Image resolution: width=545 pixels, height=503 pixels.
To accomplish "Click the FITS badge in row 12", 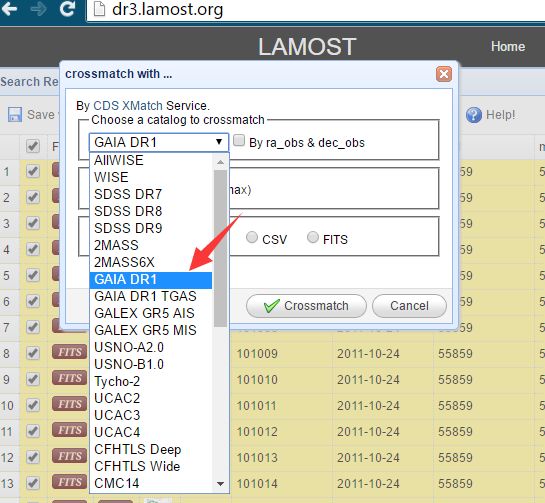I will coord(70,456).
